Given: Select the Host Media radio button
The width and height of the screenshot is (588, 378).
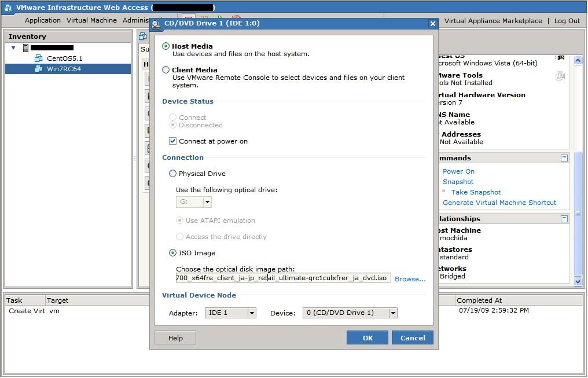Looking at the screenshot, I should click(x=166, y=46).
